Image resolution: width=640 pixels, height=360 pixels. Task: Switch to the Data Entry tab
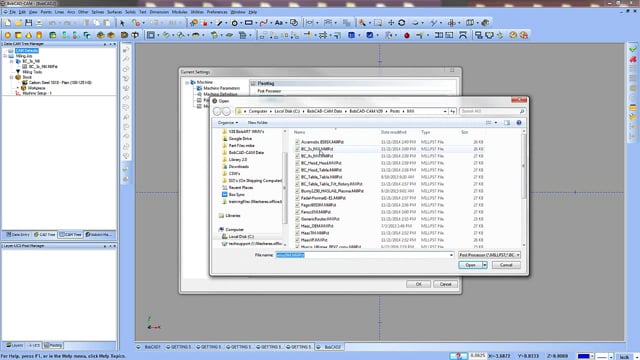click(18, 235)
